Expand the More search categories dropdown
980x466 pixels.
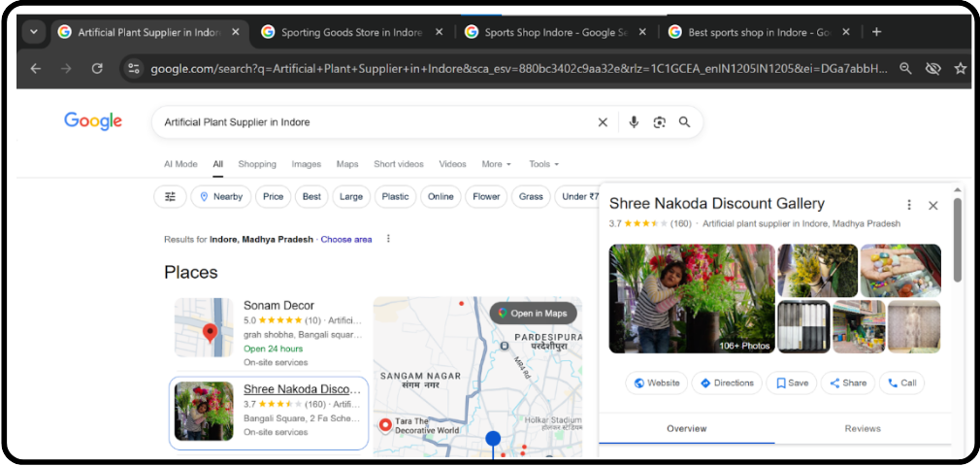point(496,164)
